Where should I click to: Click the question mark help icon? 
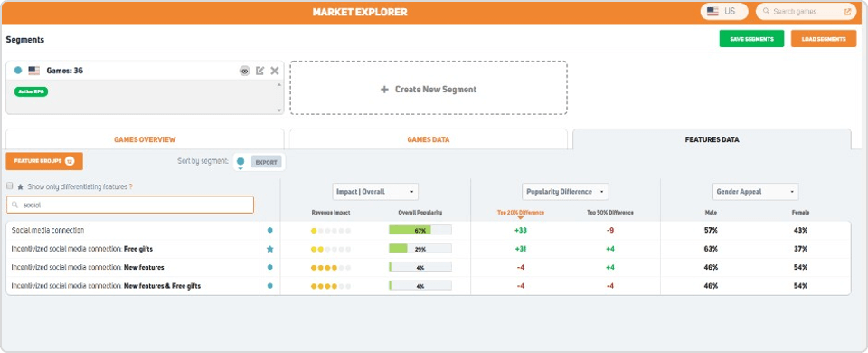coord(130,187)
